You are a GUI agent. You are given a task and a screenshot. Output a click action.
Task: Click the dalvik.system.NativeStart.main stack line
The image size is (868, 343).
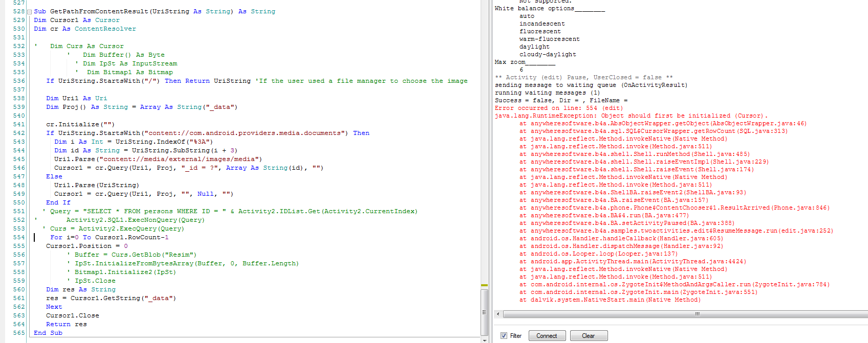coord(610,300)
